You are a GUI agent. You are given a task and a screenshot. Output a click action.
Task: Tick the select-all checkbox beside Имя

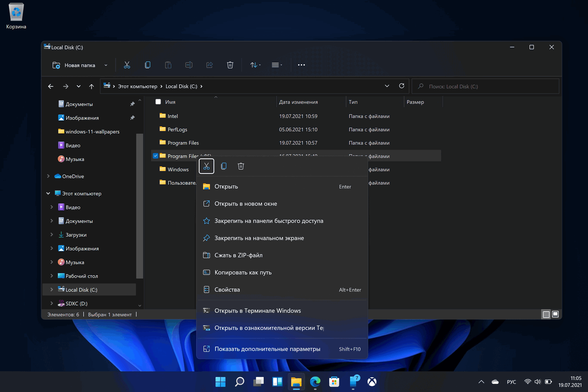158,102
